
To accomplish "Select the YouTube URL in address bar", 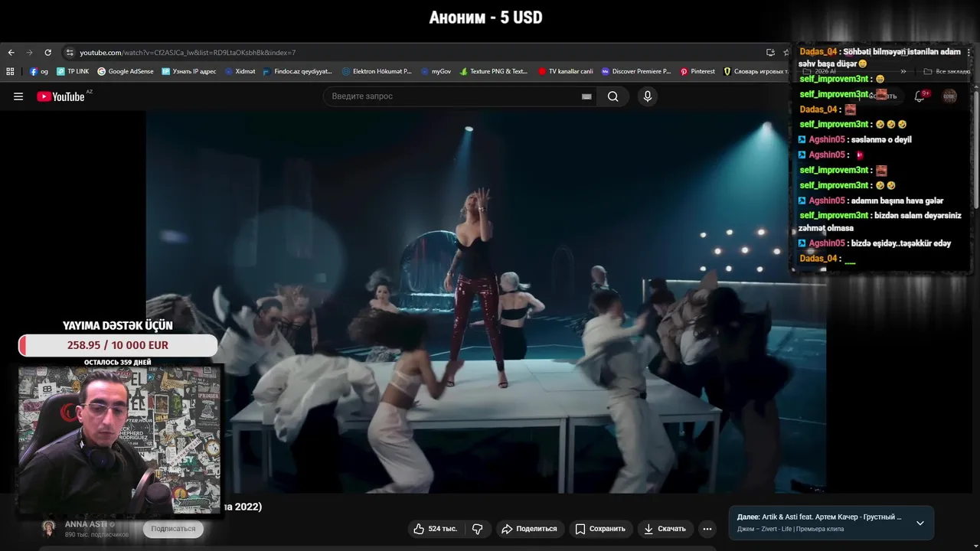I will 188,53.
